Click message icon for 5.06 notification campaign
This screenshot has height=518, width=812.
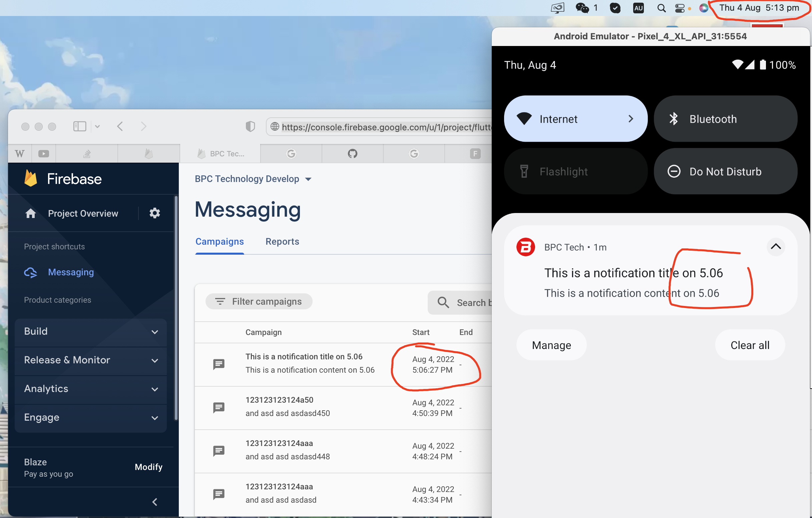coord(219,364)
